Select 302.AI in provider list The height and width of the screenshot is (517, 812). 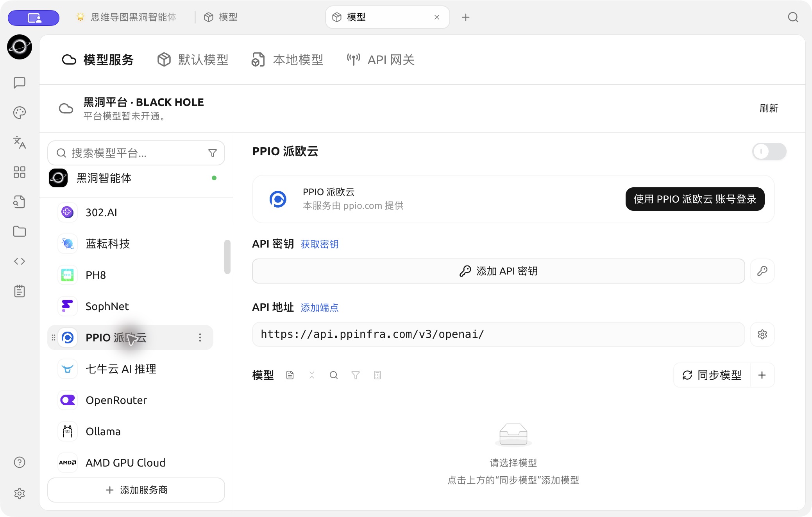(x=131, y=212)
